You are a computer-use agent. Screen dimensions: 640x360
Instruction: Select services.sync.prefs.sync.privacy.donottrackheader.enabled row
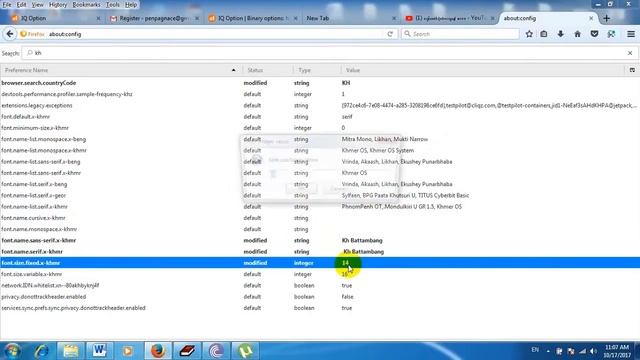coord(320,308)
